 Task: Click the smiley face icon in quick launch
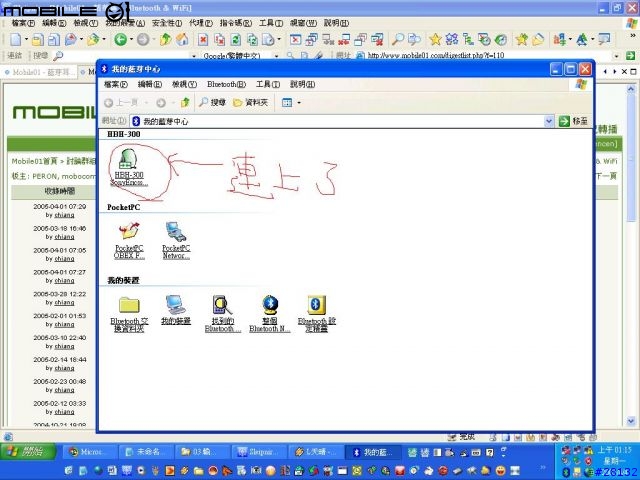tap(500, 471)
